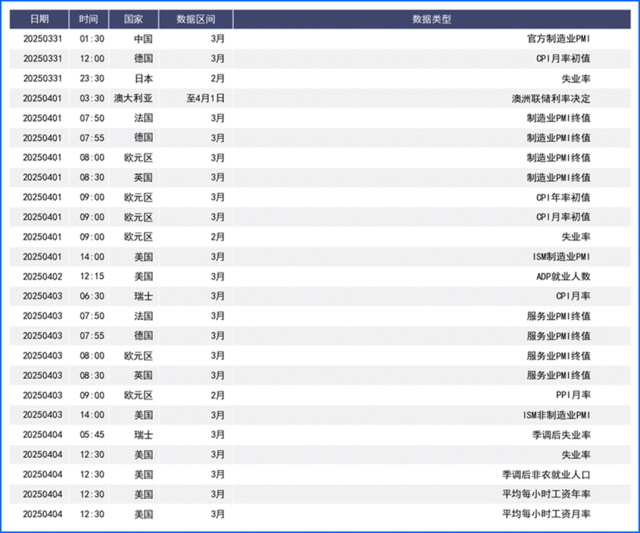The height and width of the screenshot is (533, 640).
Task: Click the 季调后失业率 entry
Action: tap(561, 435)
